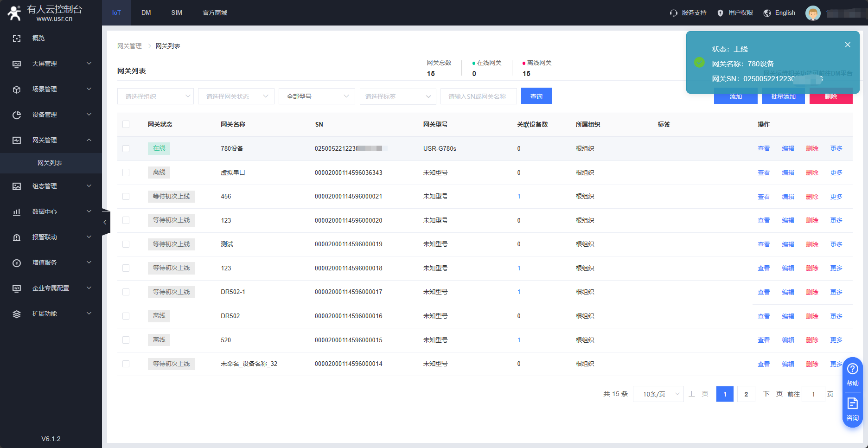This screenshot has width=868, height=448.
Task: Collapse sidebar with the left arrow handle
Action: [x=105, y=222]
